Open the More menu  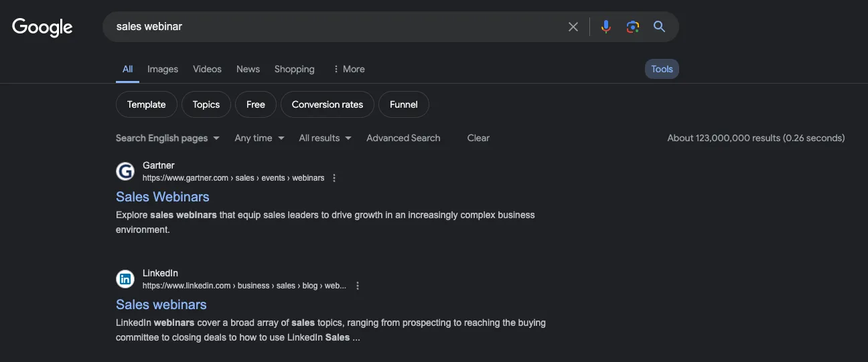(x=349, y=69)
